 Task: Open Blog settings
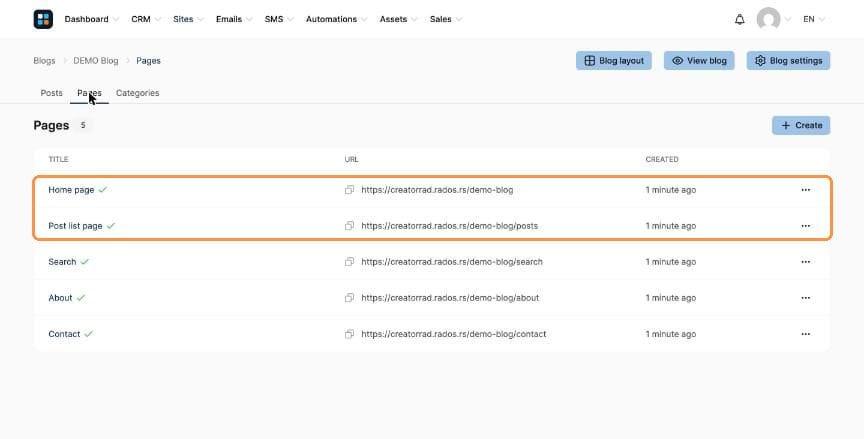[789, 61]
